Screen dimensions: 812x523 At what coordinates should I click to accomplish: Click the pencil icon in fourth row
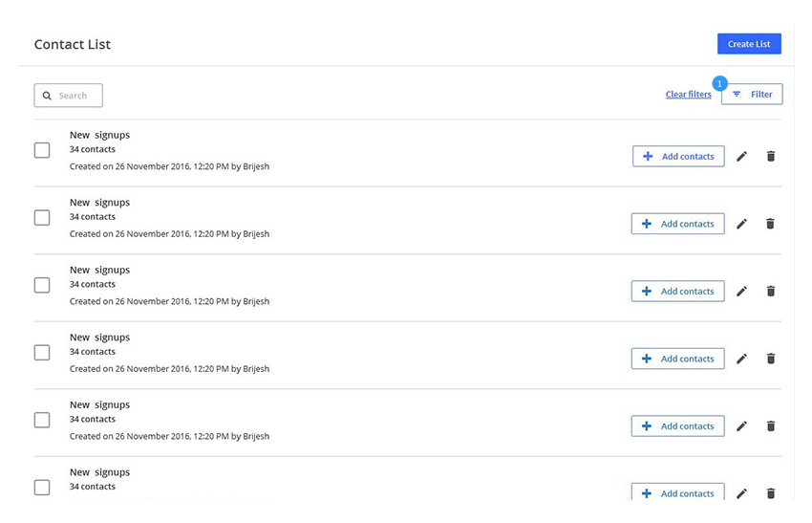point(741,359)
